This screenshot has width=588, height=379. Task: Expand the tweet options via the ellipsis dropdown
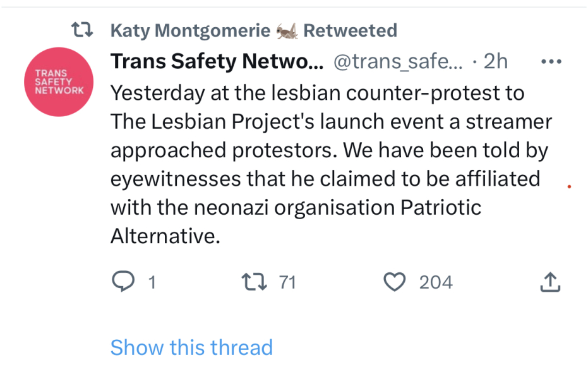[x=551, y=61]
